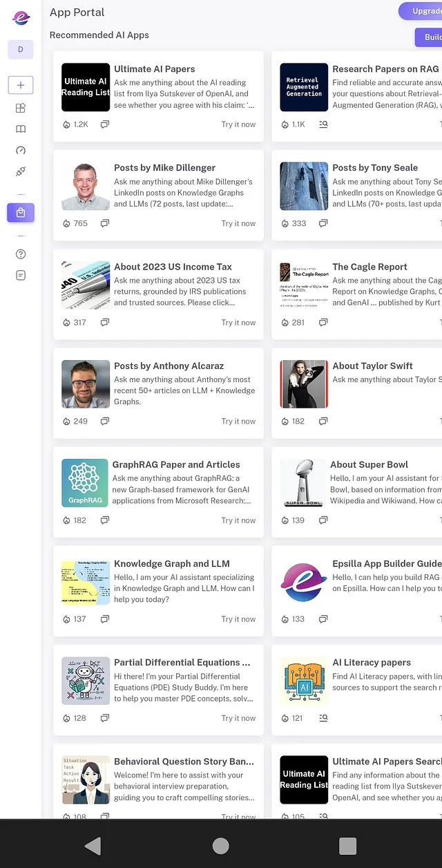Open the D user avatar menu
Image resolution: width=442 pixels, height=868 pixels.
pos(21,49)
